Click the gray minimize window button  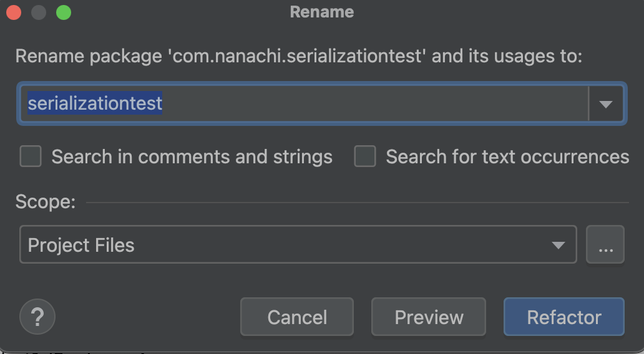(x=39, y=12)
